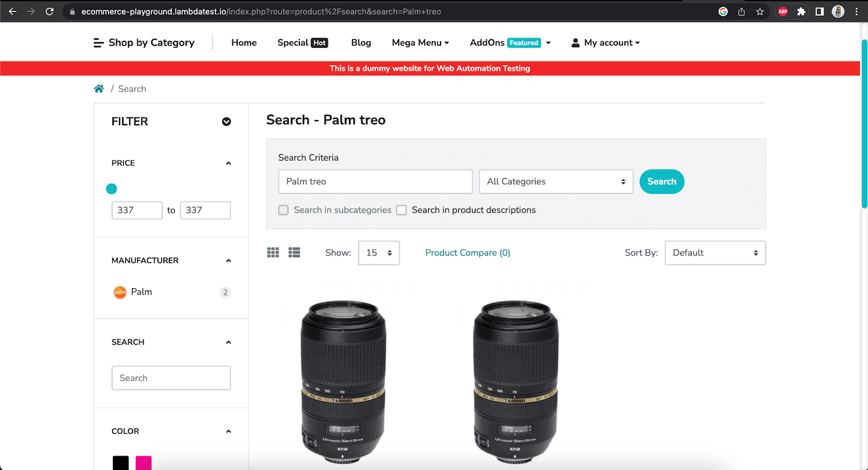The height and width of the screenshot is (470, 868).
Task: Click the Search breadcrumb link
Action: pos(132,89)
